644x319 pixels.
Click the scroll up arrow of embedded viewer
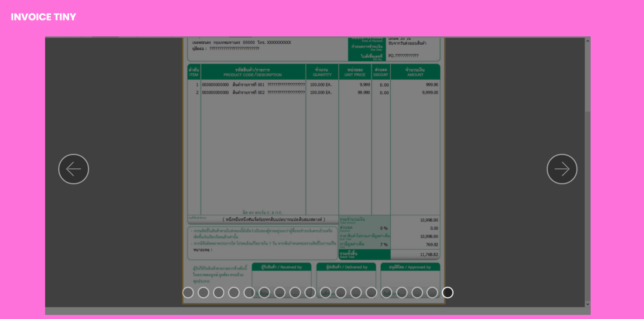point(587,41)
